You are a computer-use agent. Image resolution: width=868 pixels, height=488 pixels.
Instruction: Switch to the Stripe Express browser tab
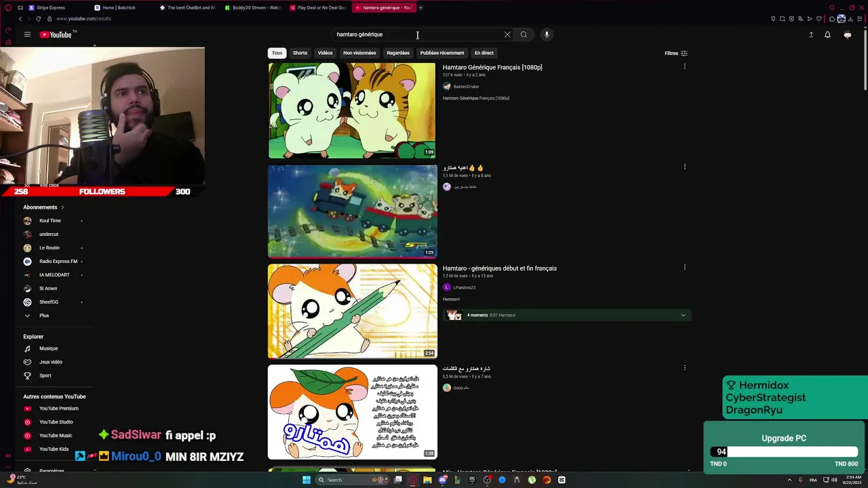(x=50, y=7)
